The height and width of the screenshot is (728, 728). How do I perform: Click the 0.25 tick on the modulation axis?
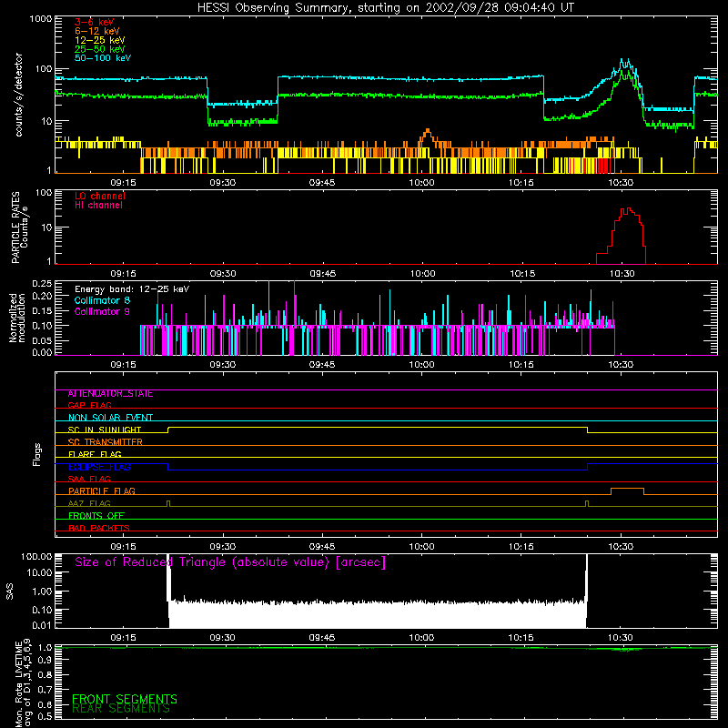(x=42, y=283)
